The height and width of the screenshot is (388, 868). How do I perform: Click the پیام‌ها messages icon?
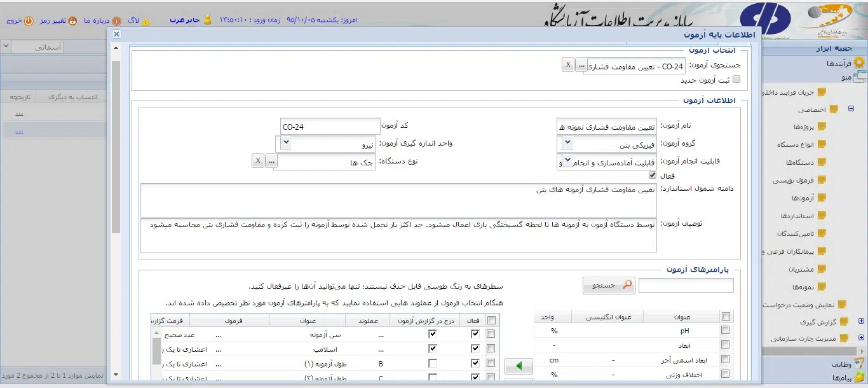859,378
